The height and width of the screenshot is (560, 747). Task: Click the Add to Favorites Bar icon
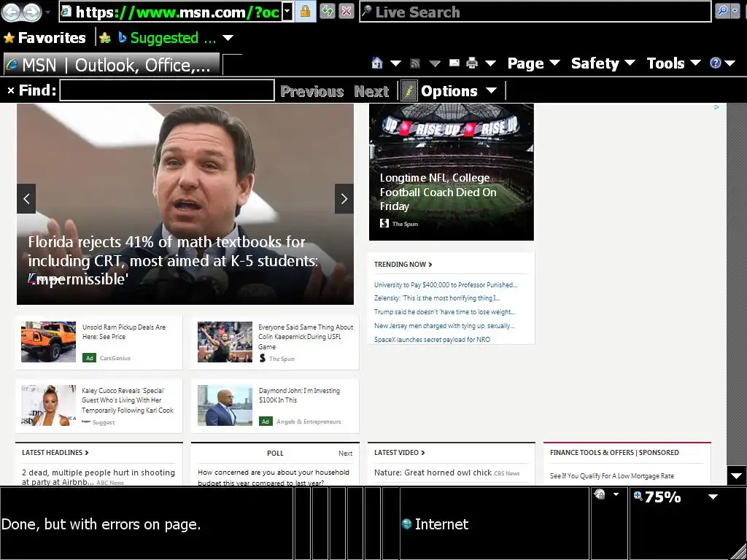105,38
